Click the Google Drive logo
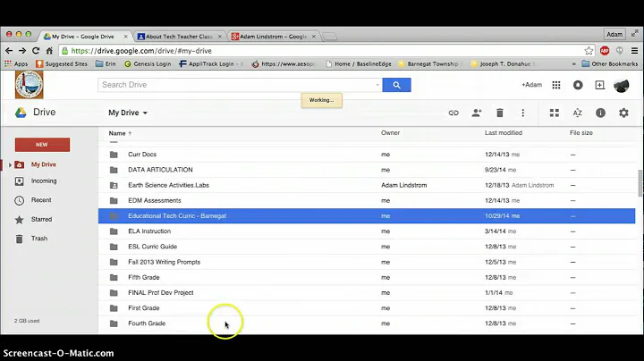644x361 pixels. pyautogui.click(x=21, y=113)
